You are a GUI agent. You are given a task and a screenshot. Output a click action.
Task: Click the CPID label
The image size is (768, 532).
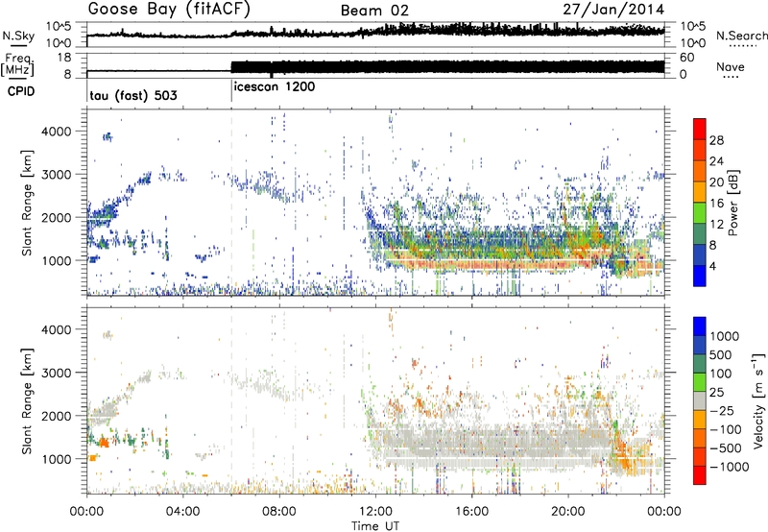pyautogui.click(x=21, y=91)
